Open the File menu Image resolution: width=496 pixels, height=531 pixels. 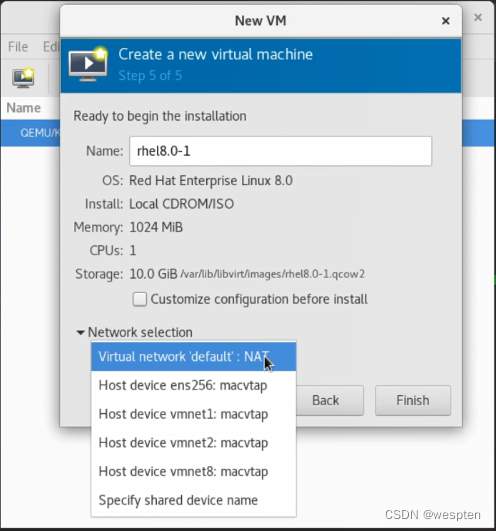pyautogui.click(x=18, y=47)
